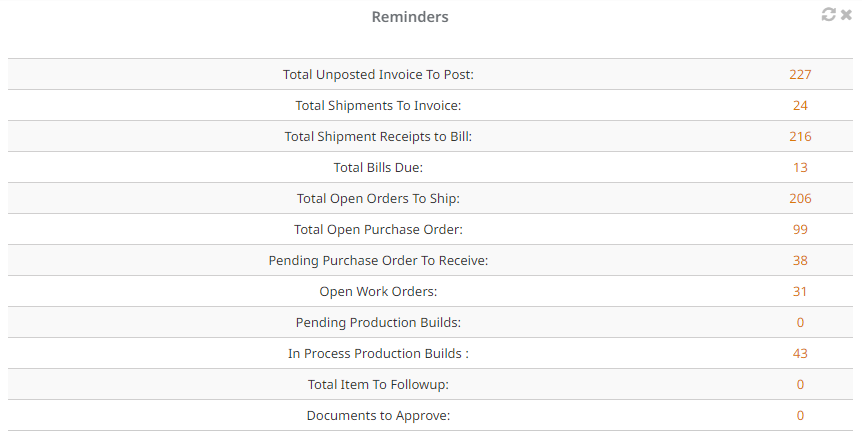862x437 pixels.
Task: Open the 227 unposted invoices count
Action: point(800,74)
